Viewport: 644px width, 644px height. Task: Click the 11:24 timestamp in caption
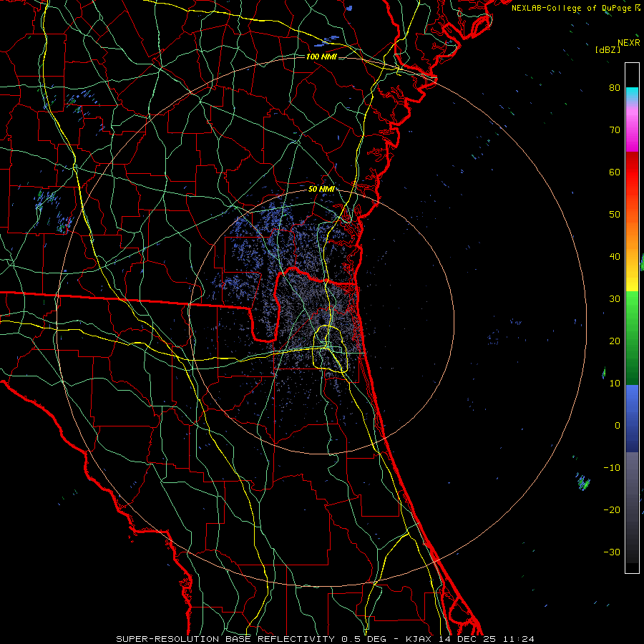(517, 639)
